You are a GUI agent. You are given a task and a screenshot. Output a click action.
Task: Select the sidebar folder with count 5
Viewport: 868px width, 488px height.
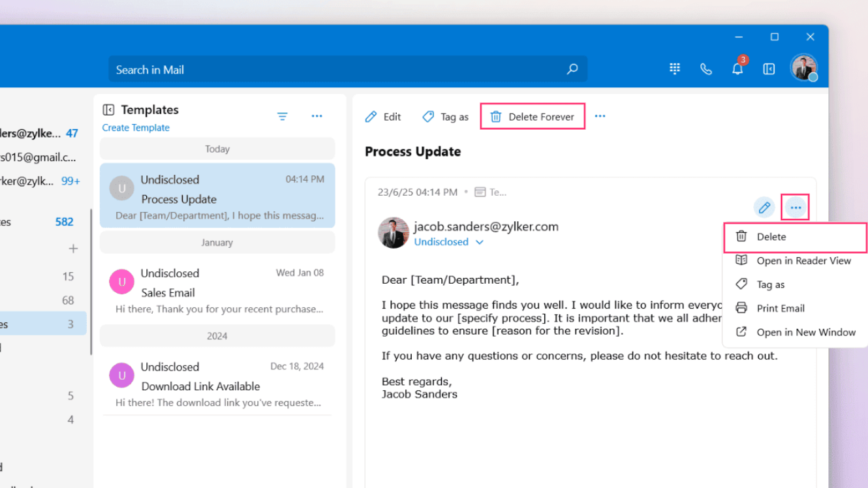point(43,396)
